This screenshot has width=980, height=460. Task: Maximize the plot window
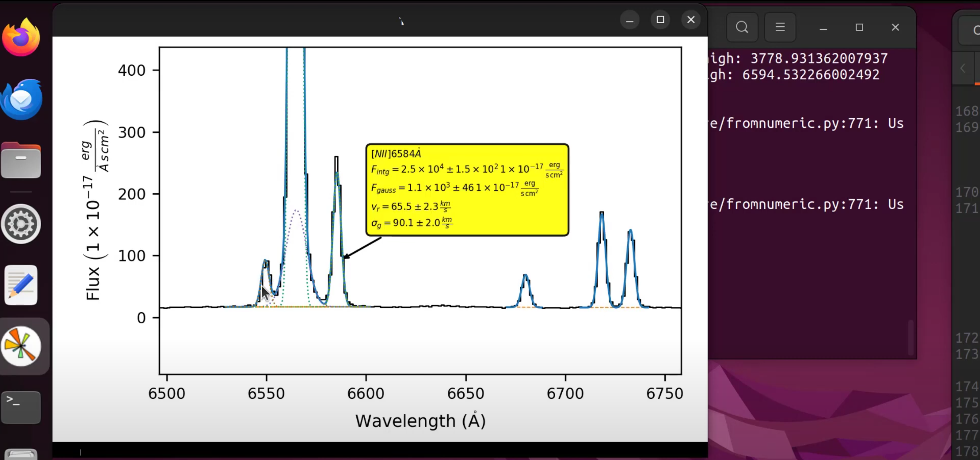(660, 20)
